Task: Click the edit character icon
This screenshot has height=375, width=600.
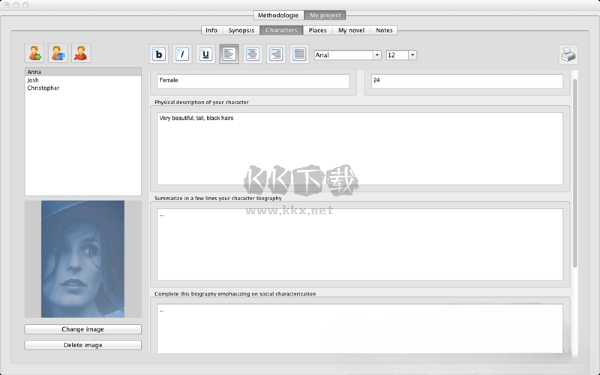Action: point(58,53)
